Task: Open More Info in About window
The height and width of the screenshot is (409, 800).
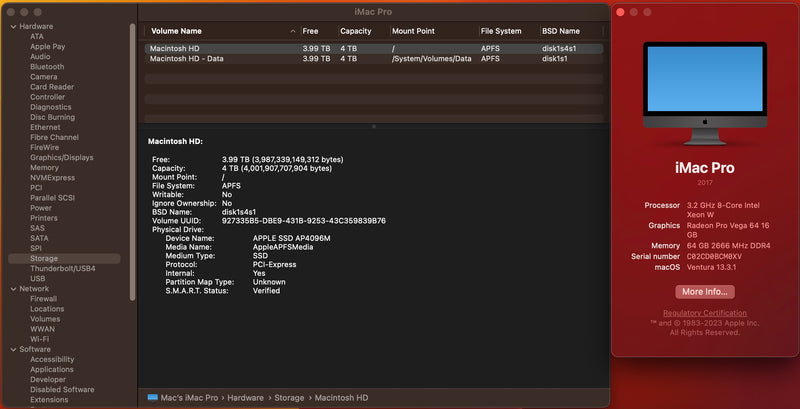Action: pyautogui.click(x=705, y=292)
